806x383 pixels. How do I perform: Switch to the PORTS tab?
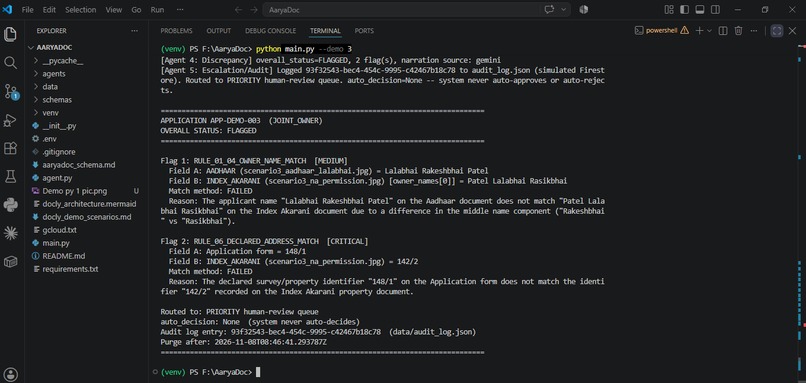click(364, 31)
